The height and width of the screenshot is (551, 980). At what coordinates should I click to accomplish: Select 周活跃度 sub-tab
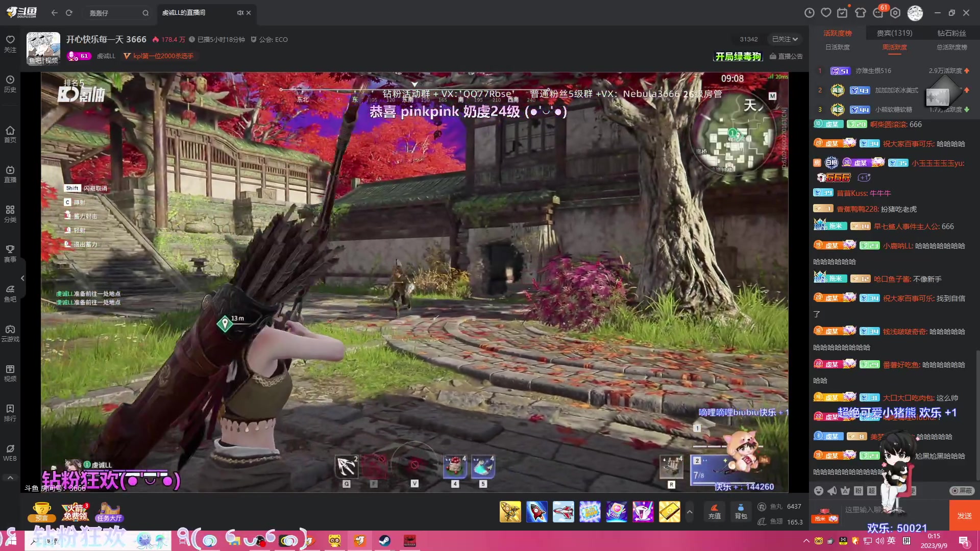[895, 47]
